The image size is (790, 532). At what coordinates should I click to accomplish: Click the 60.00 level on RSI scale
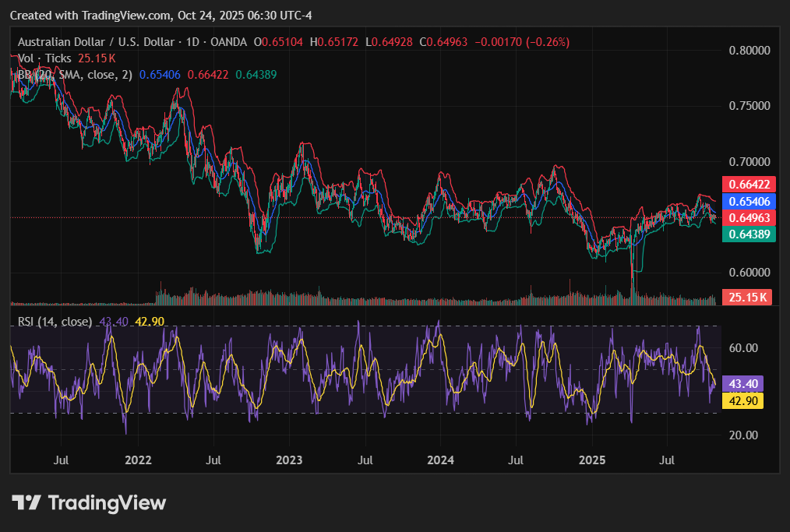coord(742,348)
